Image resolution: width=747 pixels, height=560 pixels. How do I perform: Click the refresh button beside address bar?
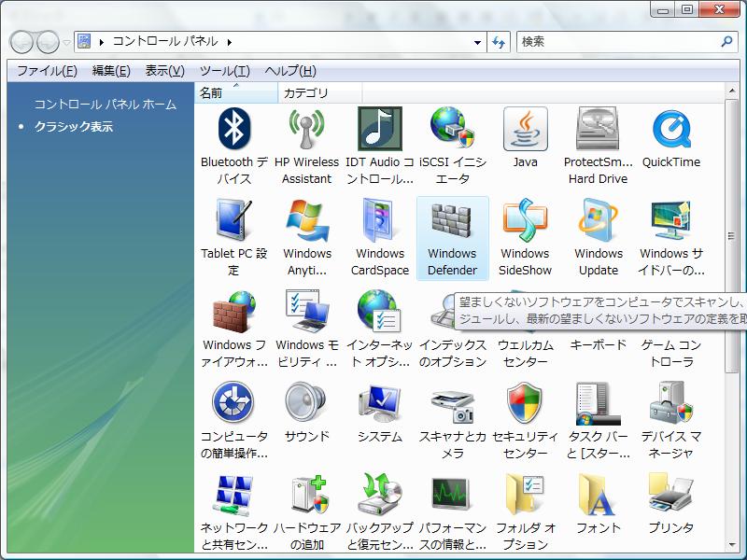click(499, 42)
